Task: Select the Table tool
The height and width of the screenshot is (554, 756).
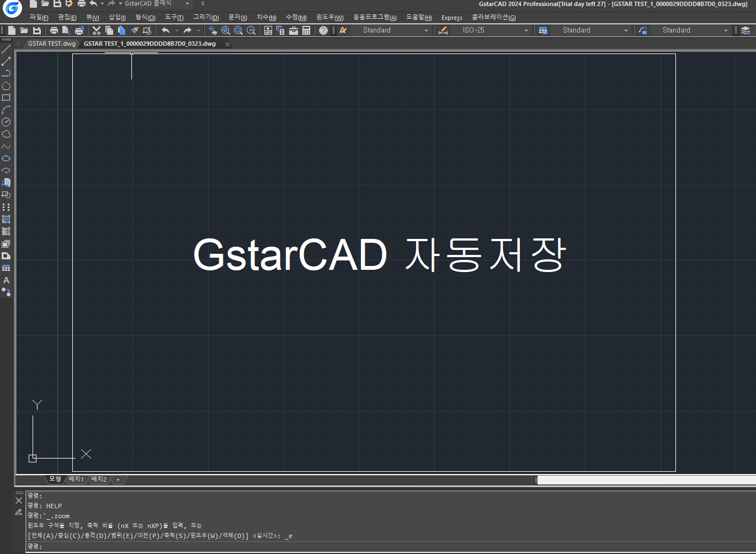Action: coord(6,268)
